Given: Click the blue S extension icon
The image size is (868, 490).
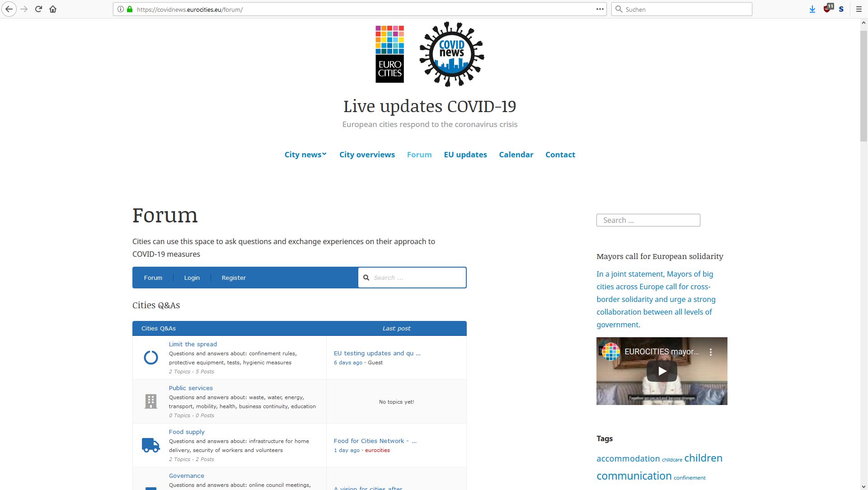Looking at the screenshot, I should click(x=841, y=9).
